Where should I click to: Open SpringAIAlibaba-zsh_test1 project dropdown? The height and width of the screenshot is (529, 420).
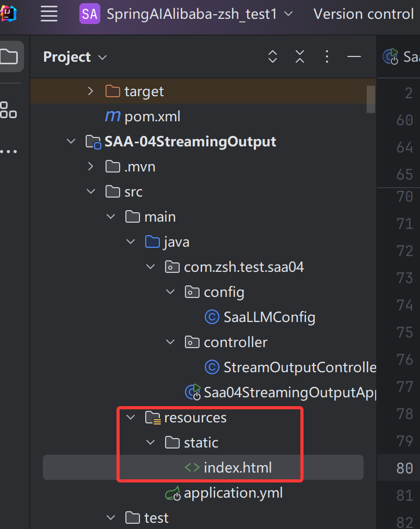[200, 14]
